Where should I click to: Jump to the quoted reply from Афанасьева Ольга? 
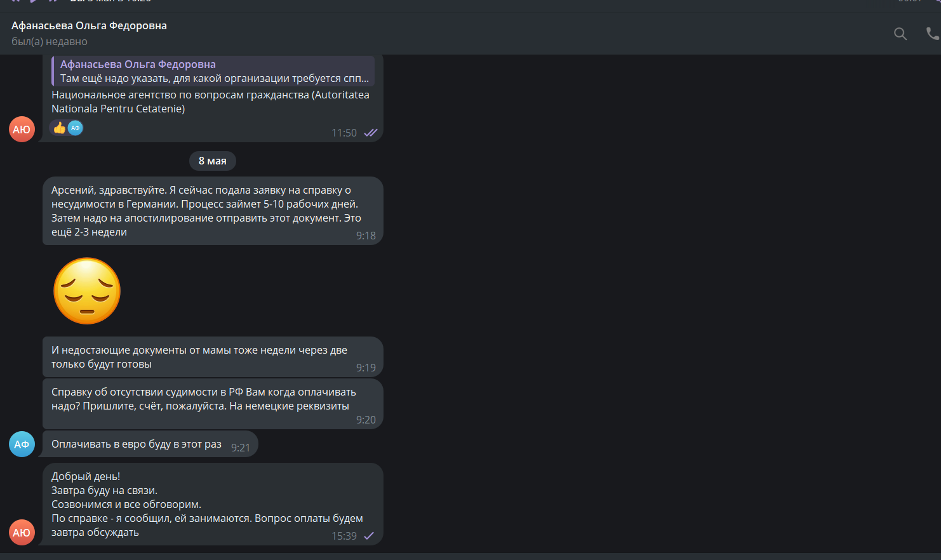click(x=213, y=71)
